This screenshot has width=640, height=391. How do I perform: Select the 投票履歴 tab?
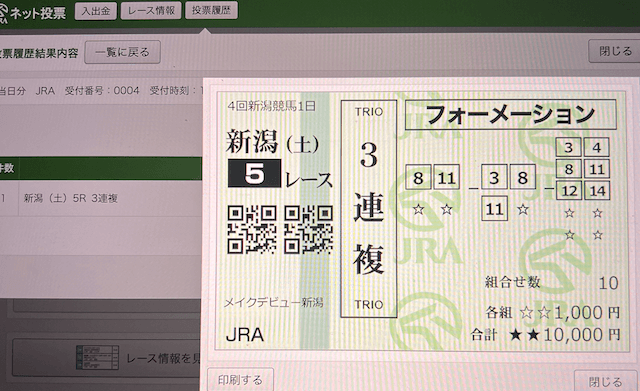[211, 10]
